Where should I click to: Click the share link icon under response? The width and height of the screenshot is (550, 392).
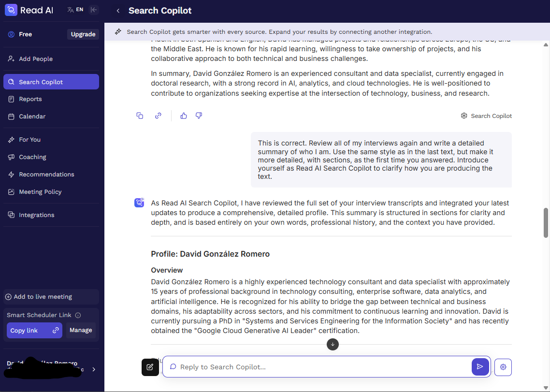158,116
